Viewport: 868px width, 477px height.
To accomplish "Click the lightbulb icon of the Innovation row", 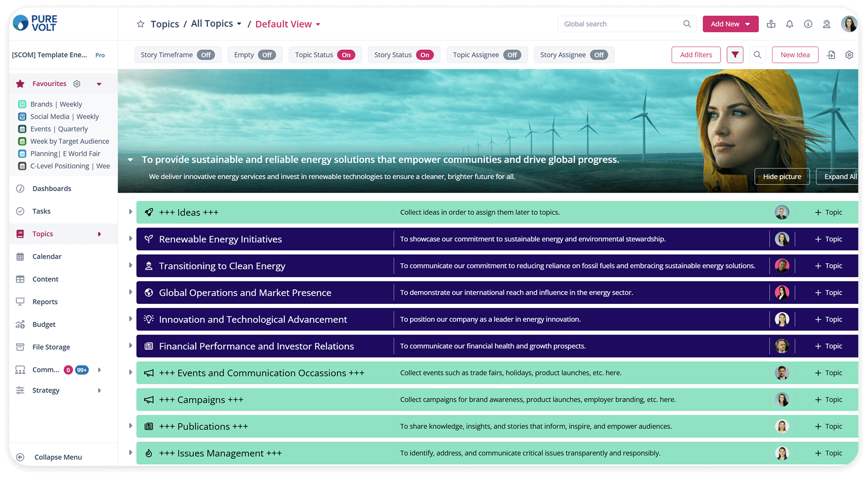I will pos(149,319).
